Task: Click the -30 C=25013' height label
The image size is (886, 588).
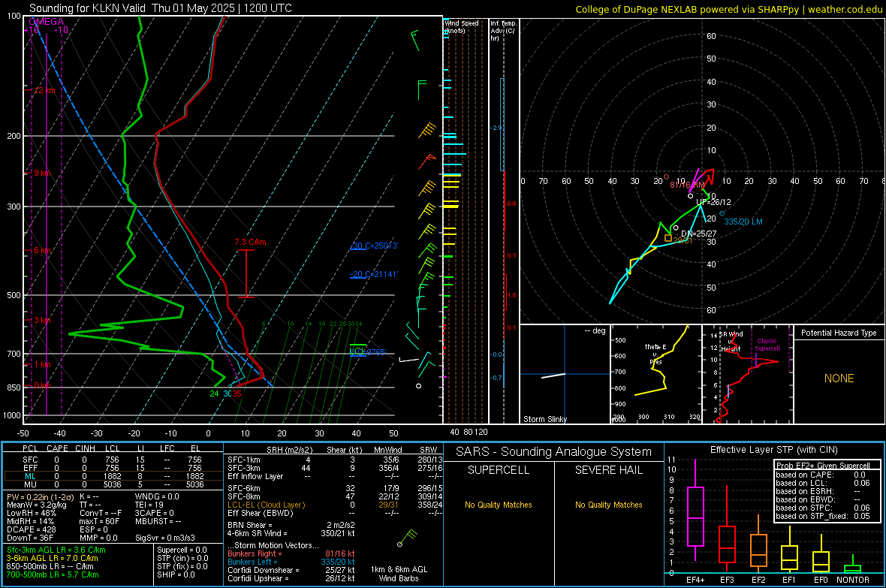Action: pyautogui.click(x=374, y=246)
